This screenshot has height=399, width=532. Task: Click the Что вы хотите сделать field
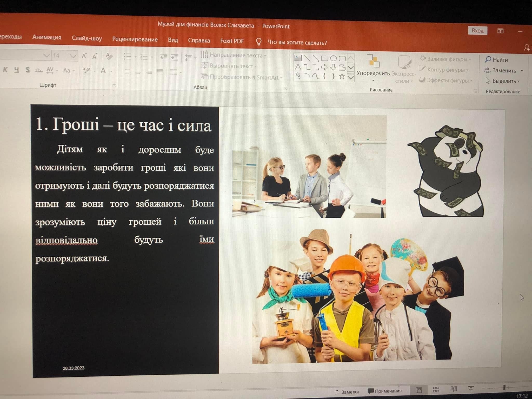tap(297, 42)
